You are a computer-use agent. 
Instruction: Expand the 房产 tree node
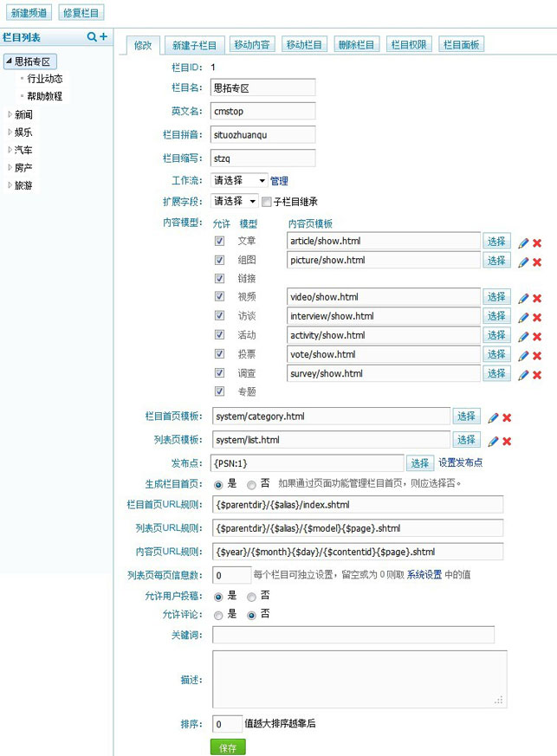(x=10, y=167)
